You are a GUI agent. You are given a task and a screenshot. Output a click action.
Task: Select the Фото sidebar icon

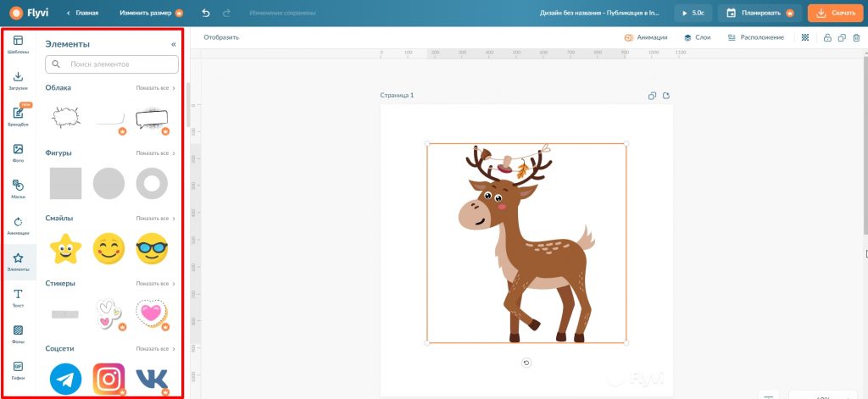(18, 153)
